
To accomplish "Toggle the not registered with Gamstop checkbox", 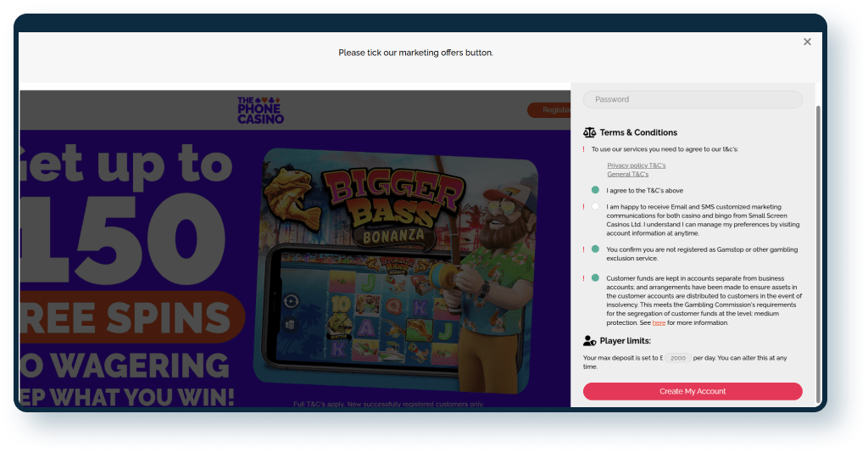I will (x=595, y=249).
